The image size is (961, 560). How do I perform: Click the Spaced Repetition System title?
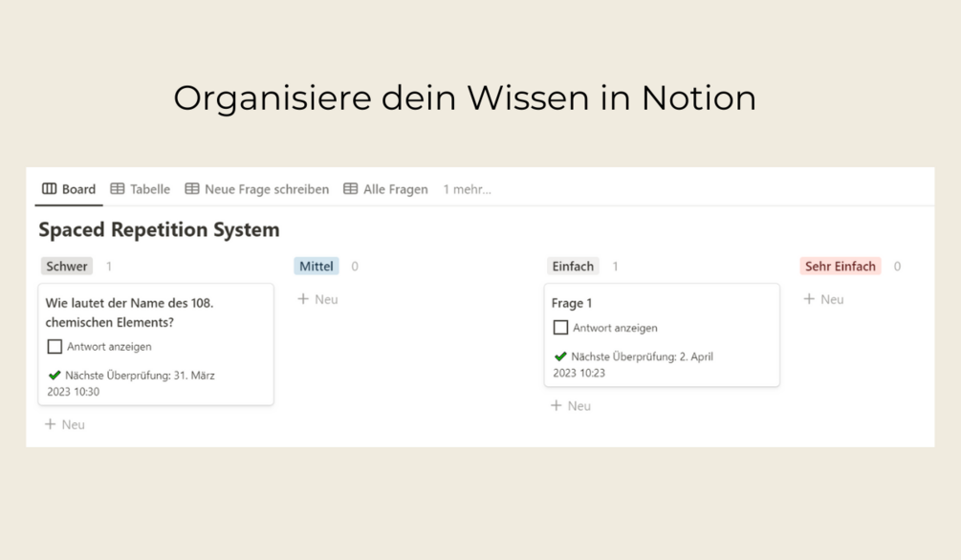click(159, 229)
